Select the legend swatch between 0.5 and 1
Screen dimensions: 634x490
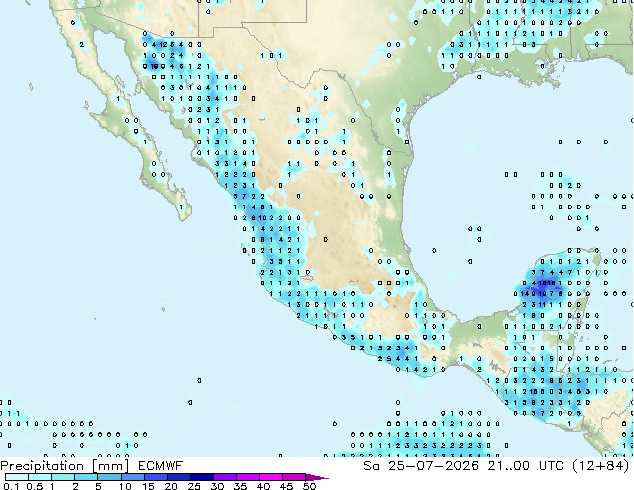coord(40,477)
